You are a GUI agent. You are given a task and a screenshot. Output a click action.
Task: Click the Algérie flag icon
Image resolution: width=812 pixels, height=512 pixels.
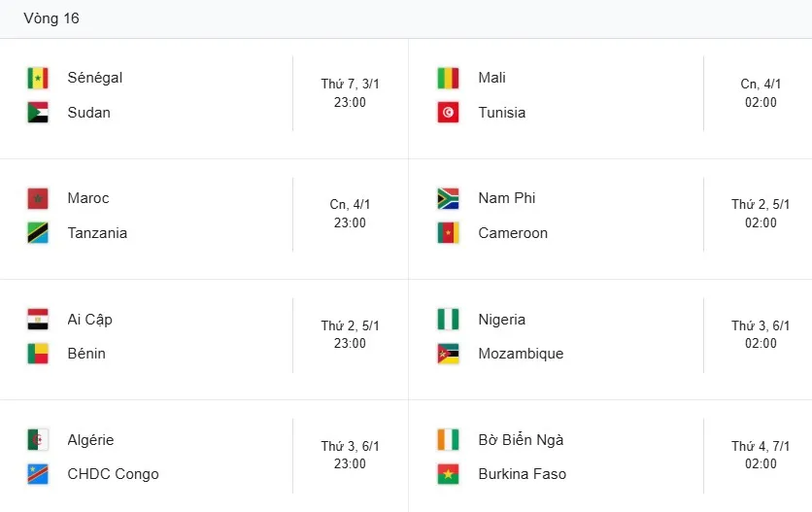[x=38, y=440]
